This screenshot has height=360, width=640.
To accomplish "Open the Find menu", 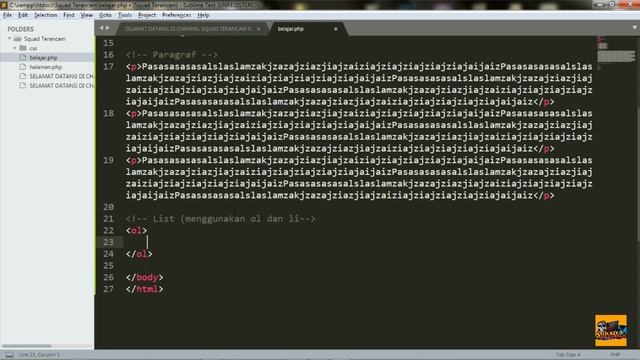I will point(69,15).
